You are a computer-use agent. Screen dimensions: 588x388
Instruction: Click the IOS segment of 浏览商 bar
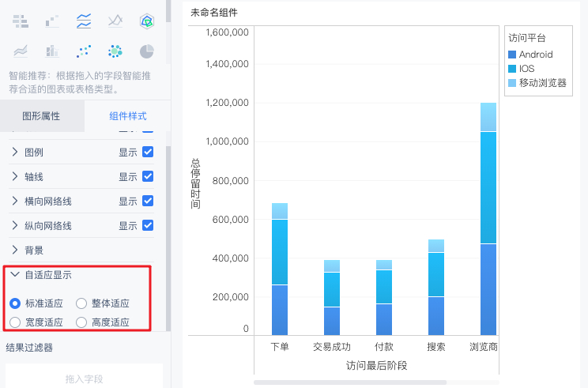(488, 187)
